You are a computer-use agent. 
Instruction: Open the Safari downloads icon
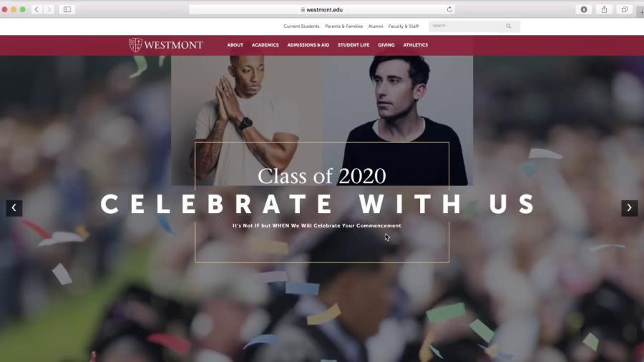click(584, 9)
